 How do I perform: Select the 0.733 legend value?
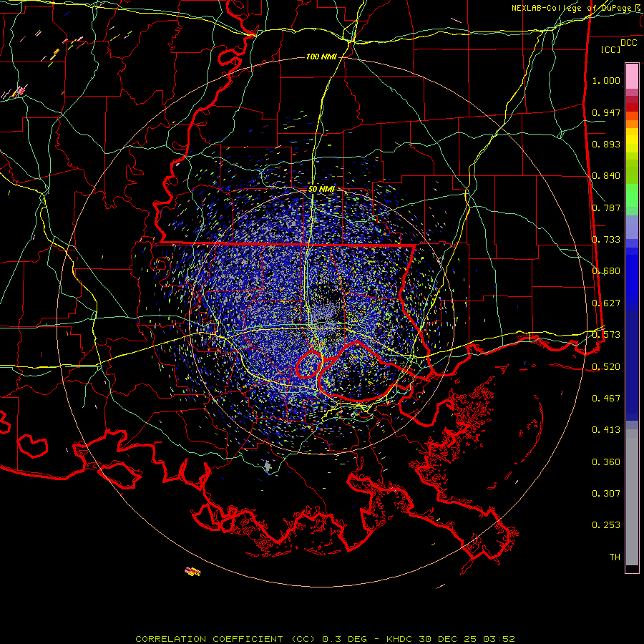(x=606, y=240)
